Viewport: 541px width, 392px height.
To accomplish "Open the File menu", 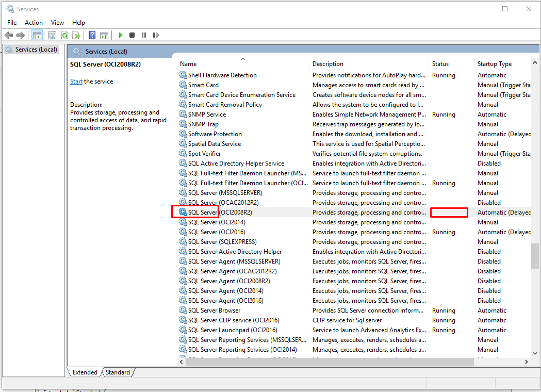I will 12,22.
